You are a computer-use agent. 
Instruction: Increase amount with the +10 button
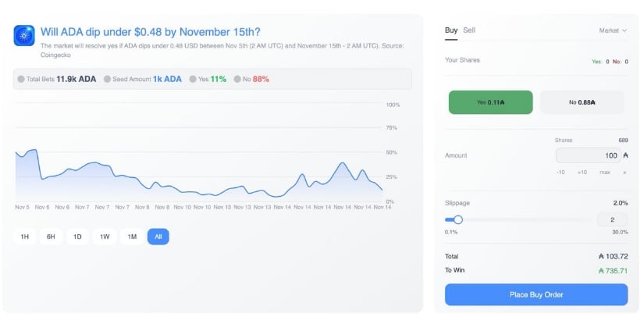[582, 171]
